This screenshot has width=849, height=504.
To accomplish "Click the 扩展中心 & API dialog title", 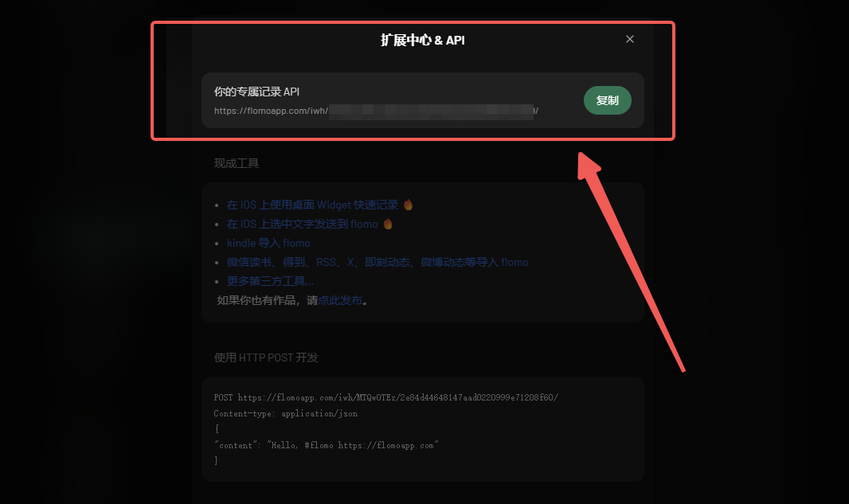I will click(x=422, y=40).
